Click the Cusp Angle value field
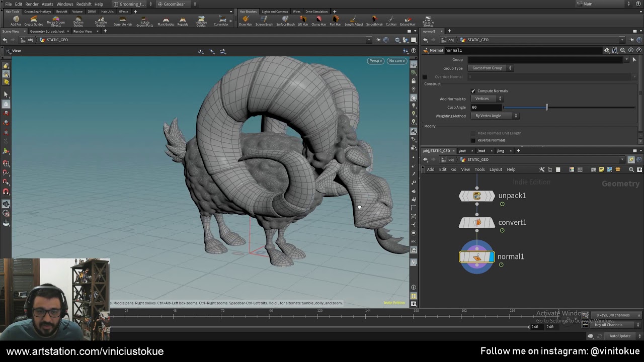The width and height of the screenshot is (644, 362). click(486, 107)
